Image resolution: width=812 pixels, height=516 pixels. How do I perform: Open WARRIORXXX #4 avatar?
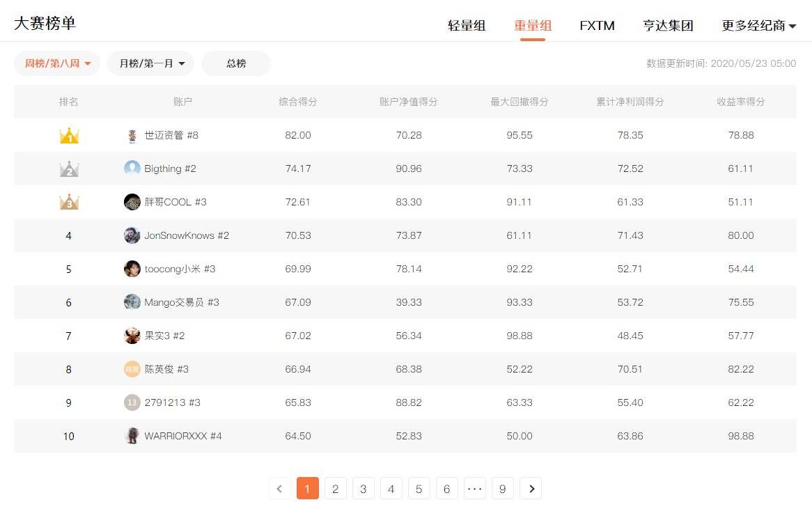[132, 436]
